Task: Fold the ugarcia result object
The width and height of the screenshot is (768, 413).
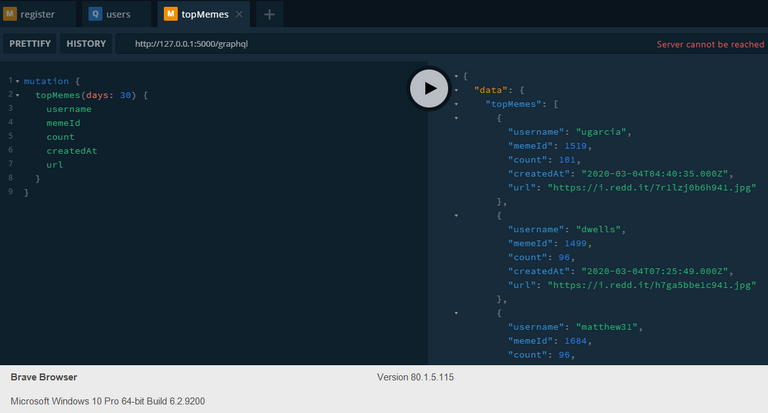Action: pos(455,118)
